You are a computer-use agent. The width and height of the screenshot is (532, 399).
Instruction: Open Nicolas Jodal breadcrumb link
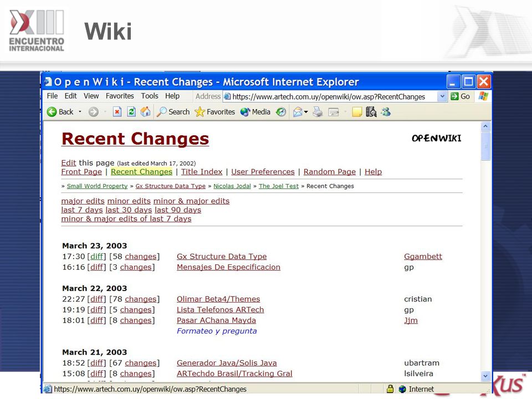[232, 186]
